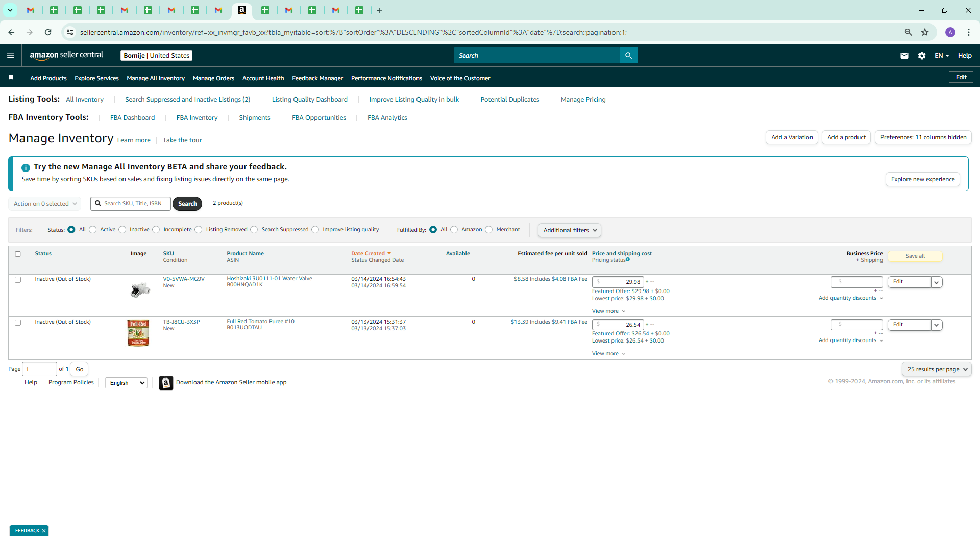Choose the Improve listing quality filter
The width and height of the screenshot is (980, 536).
pos(315,230)
